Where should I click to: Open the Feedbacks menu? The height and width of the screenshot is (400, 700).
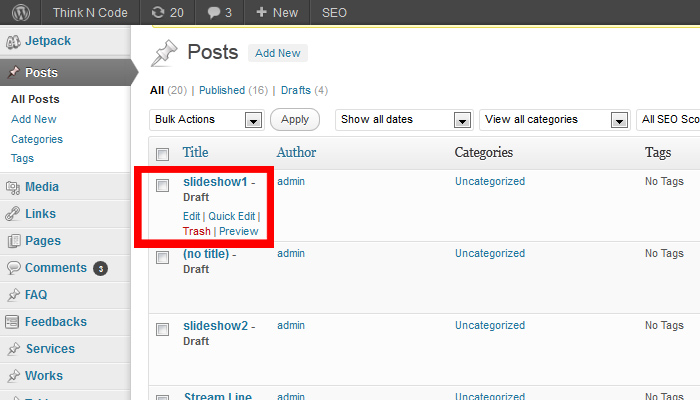pyautogui.click(x=56, y=321)
